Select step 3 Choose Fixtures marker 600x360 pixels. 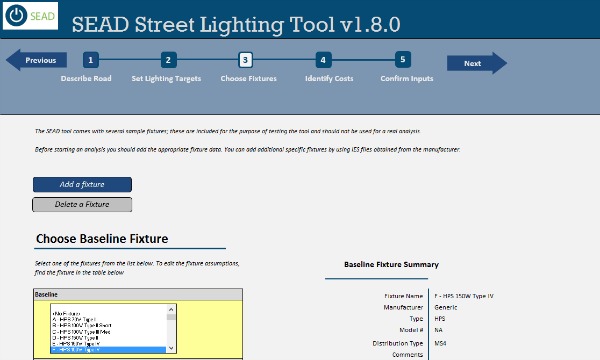246,60
